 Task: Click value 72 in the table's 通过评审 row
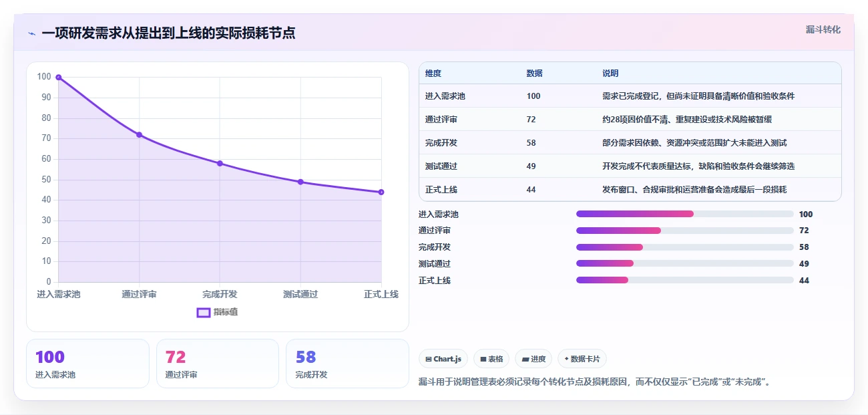[531, 120]
